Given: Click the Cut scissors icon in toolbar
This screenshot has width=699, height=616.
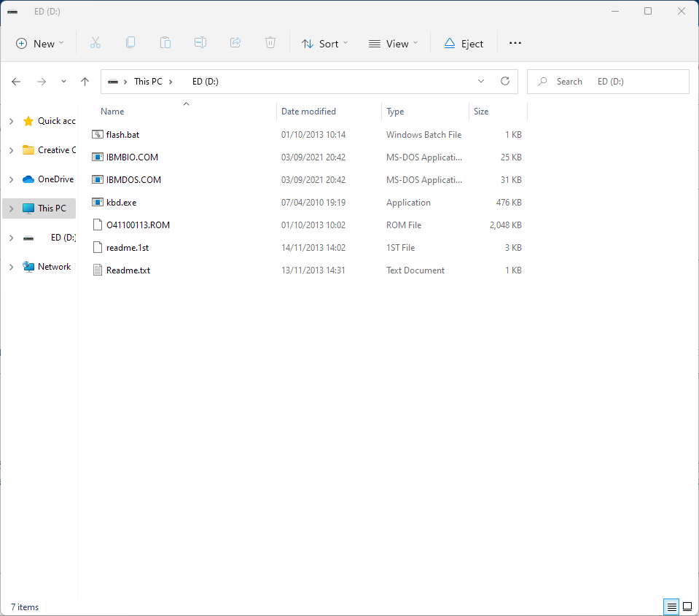Looking at the screenshot, I should [95, 43].
